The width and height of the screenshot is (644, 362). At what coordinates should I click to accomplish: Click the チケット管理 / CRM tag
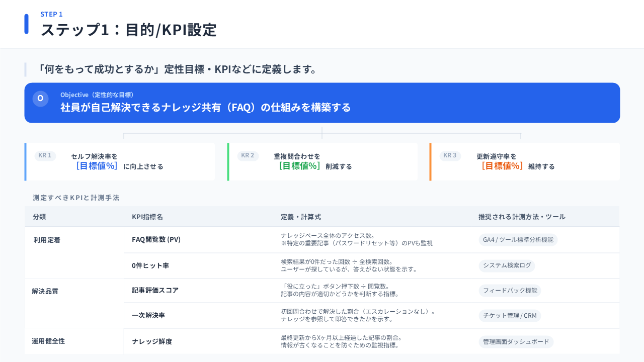(x=510, y=316)
